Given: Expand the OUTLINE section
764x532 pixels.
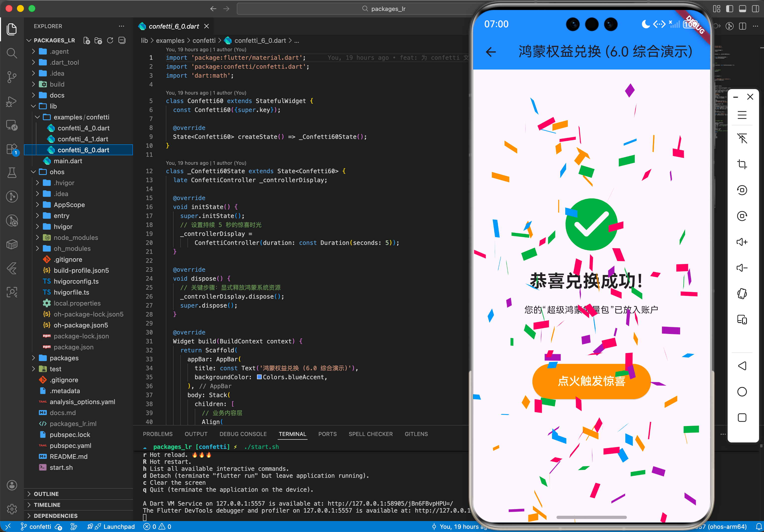Looking at the screenshot, I should [46, 494].
